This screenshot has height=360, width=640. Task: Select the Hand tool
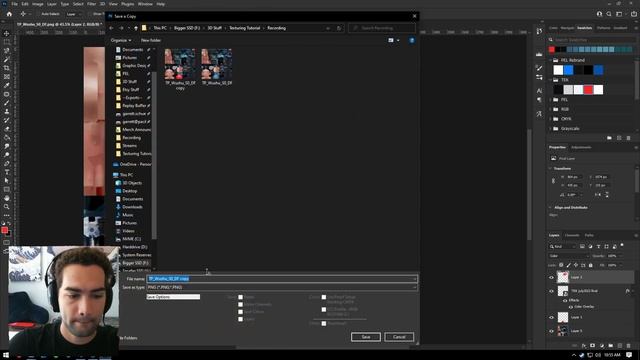click(x=7, y=198)
